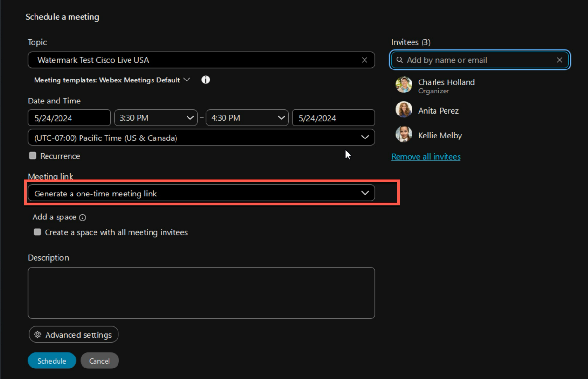Click Remove all invitees link
The width and height of the screenshot is (588, 379).
[x=426, y=157]
